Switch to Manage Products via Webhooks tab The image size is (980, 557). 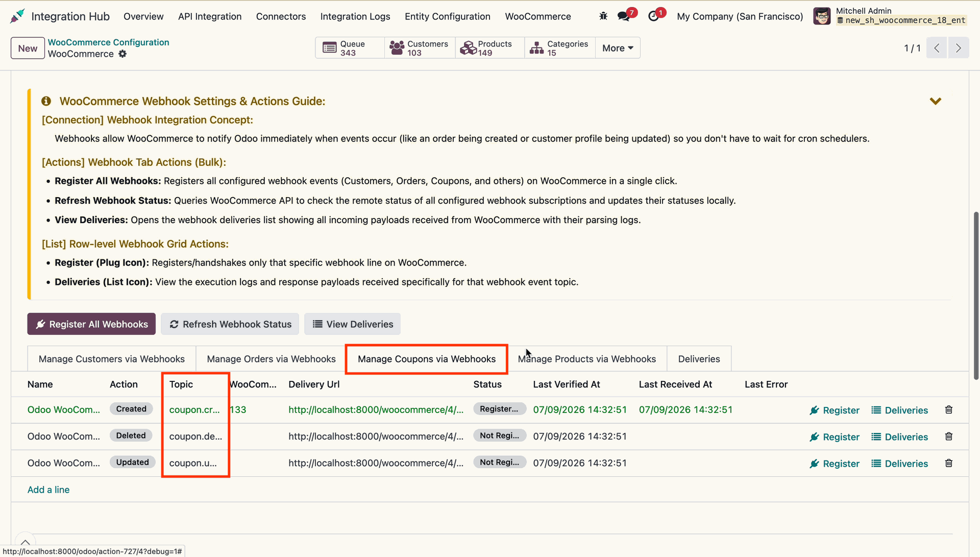click(587, 359)
